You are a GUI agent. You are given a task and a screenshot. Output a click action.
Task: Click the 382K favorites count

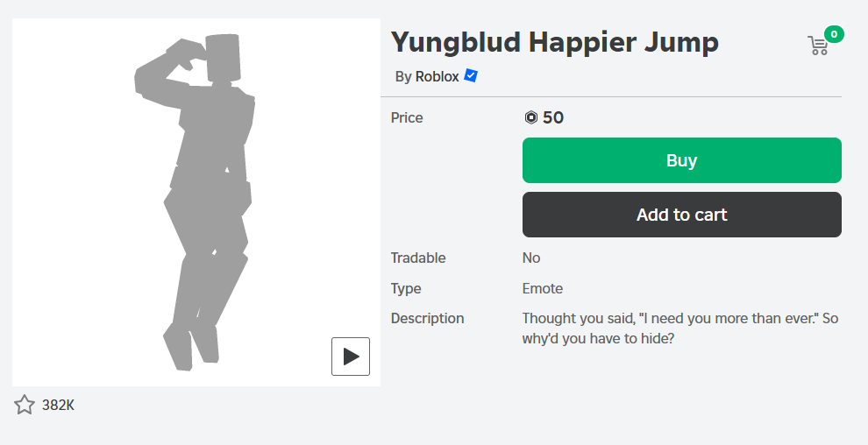click(59, 405)
